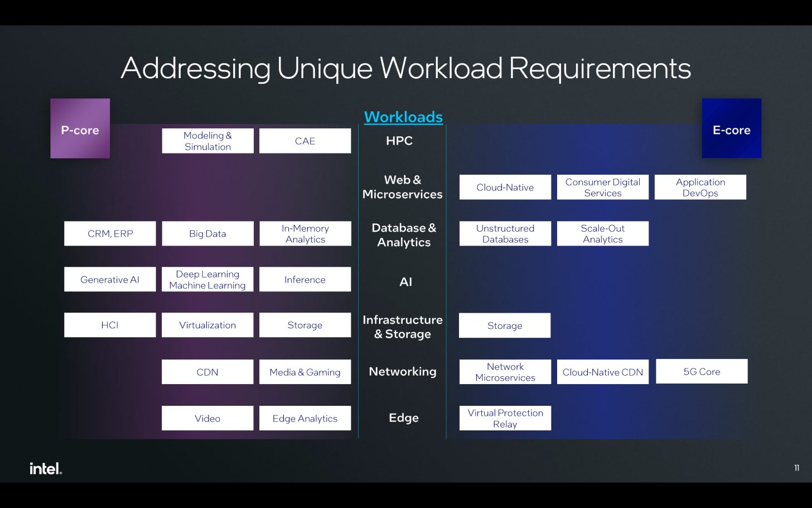Viewport: 812px width, 508px height.
Task: Click the Media & Gaming box
Action: pos(305,372)
